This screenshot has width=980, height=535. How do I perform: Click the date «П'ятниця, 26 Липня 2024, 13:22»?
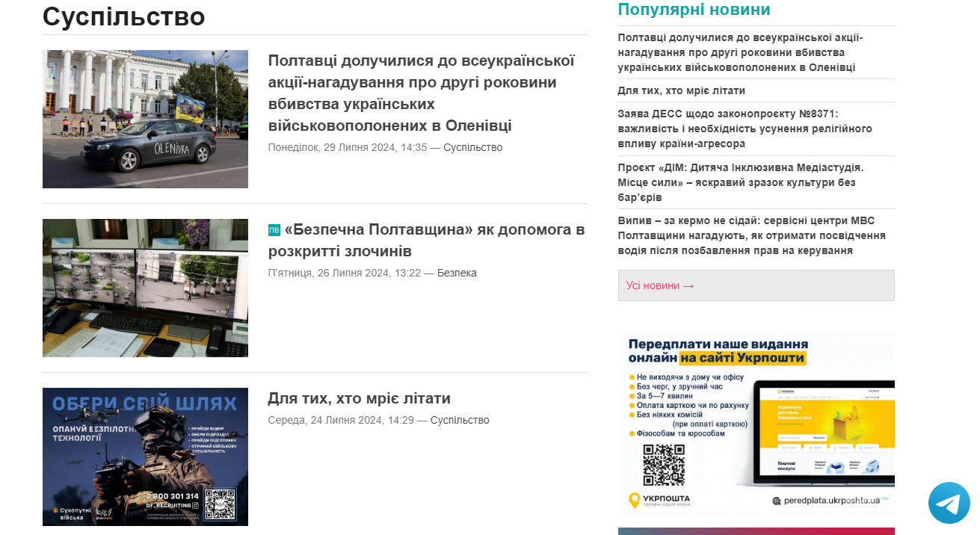tap(345, 273)
